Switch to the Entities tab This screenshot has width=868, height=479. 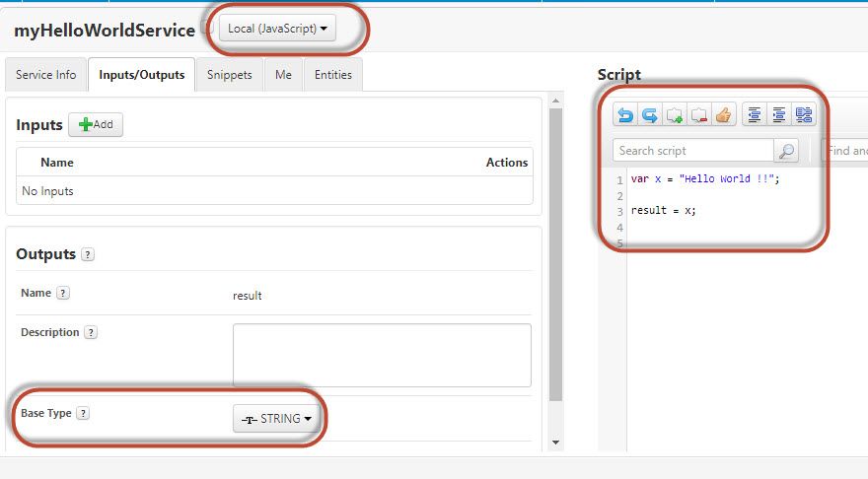[x=333, y=75]
